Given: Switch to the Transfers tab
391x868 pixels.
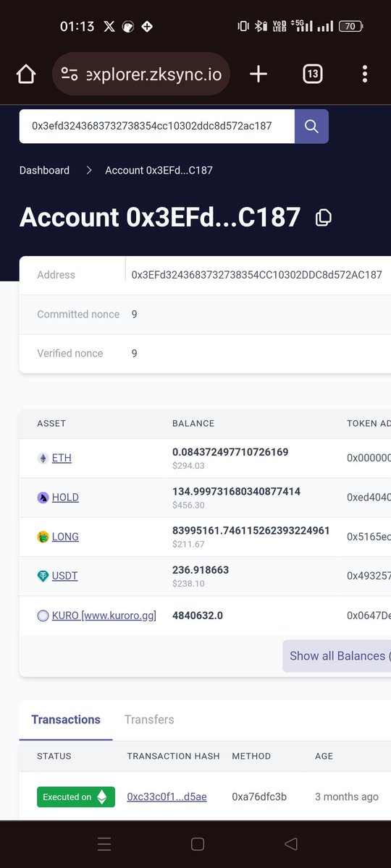Looking at the screenshot, I should pyautogui.click(x=149, y=720).
